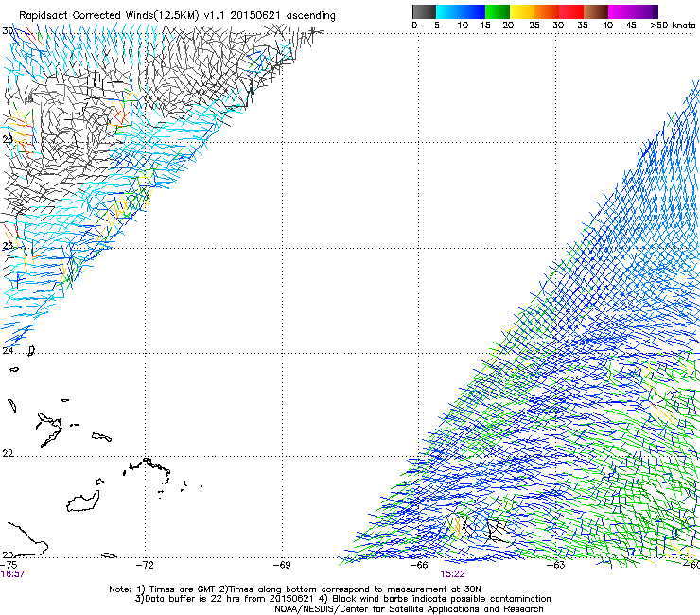Click the -75 longitude axis label

tap(9, 565)
